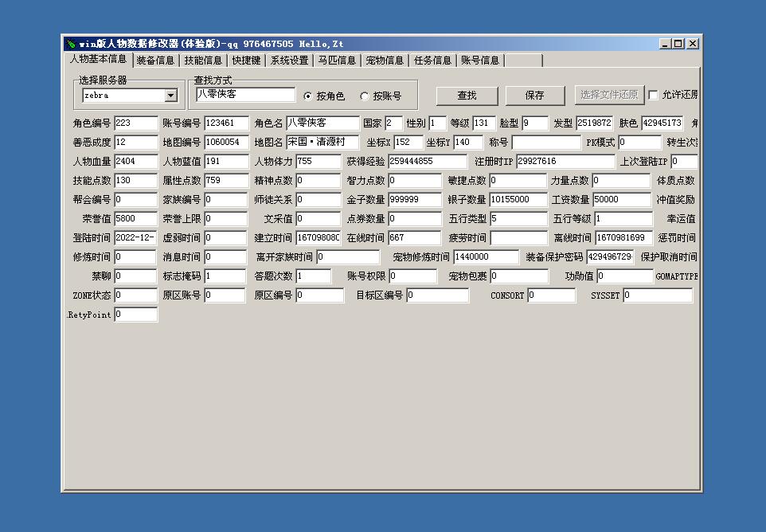
Task: Click the app icon in the title bar
Action: (71, 44)
